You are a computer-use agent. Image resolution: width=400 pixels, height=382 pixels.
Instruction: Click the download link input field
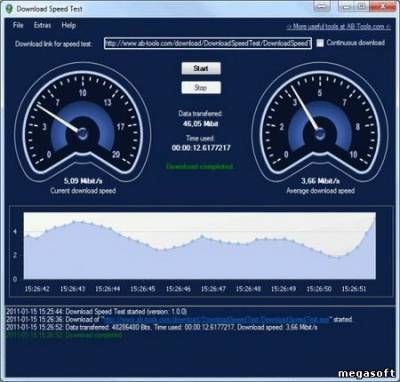pos(208,43)
